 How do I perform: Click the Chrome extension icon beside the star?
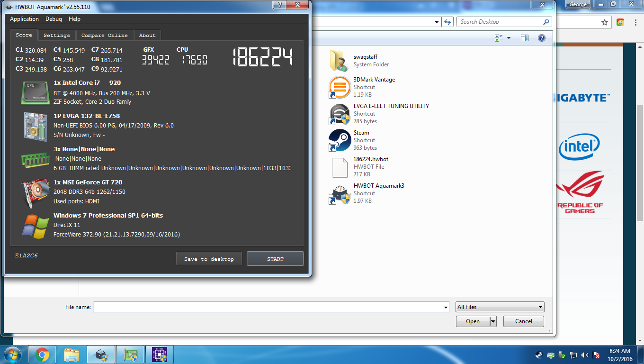(620, 22)
